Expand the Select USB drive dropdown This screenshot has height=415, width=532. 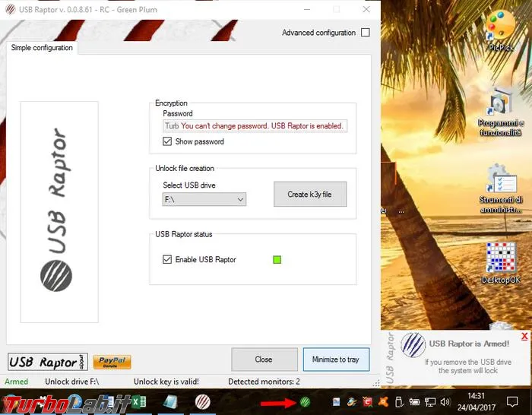click(x=204, y=199)
